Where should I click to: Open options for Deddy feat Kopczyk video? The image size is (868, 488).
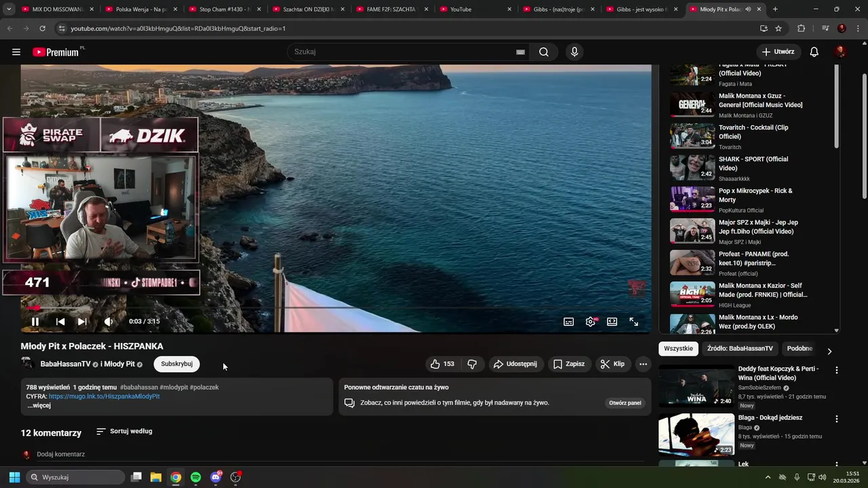(x=836, y=370)
